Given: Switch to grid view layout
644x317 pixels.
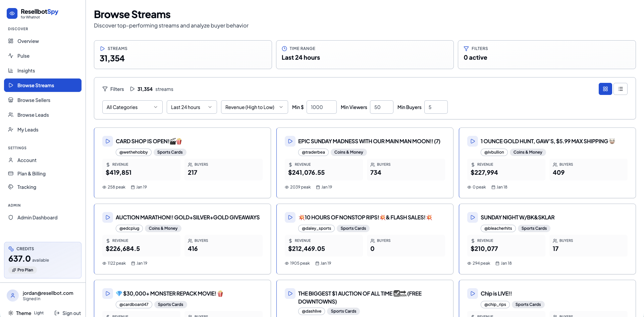Looking at the screenshot, I should point(605,89).
